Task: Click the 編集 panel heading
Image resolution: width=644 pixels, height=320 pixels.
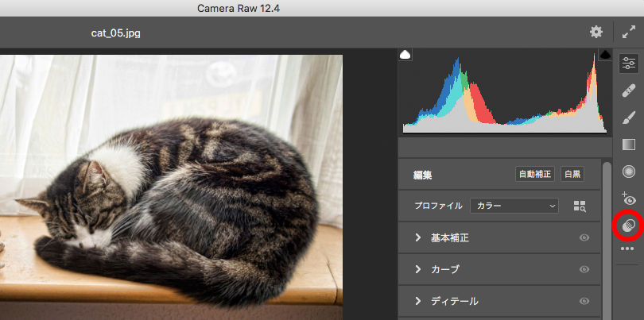Action: click(x=423, y=175)
